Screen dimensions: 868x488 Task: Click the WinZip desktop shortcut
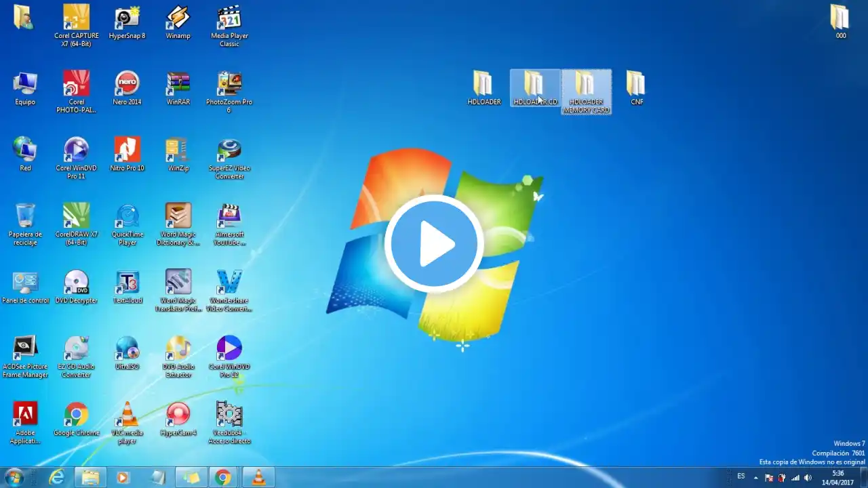178,154
